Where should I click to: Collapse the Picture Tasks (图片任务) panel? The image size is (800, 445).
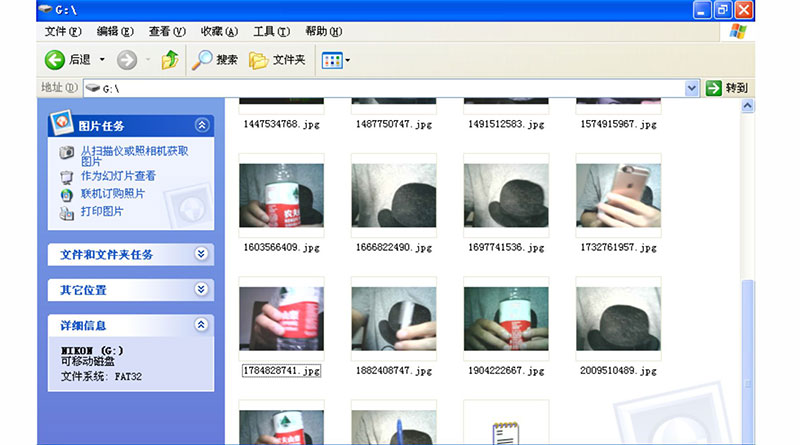pos(202,125)
